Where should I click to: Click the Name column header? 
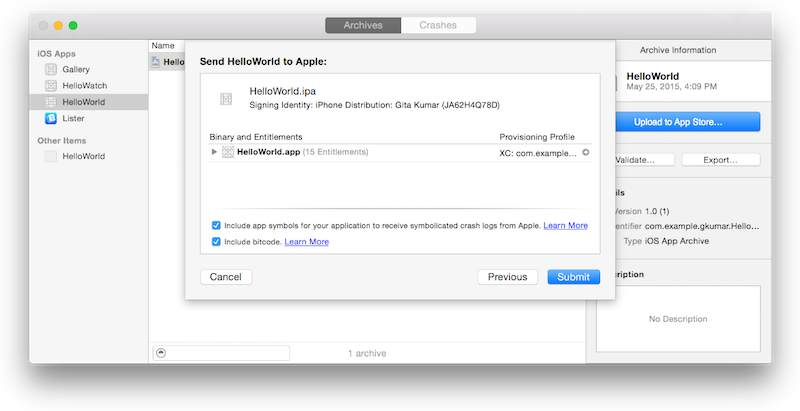[x=163, y=46]
